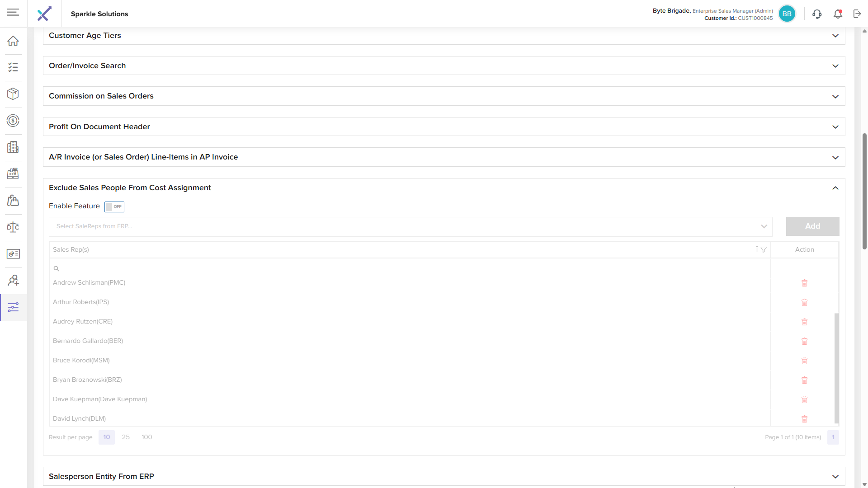
Task: Click the support headset icon
Action: tap(817, 14)
